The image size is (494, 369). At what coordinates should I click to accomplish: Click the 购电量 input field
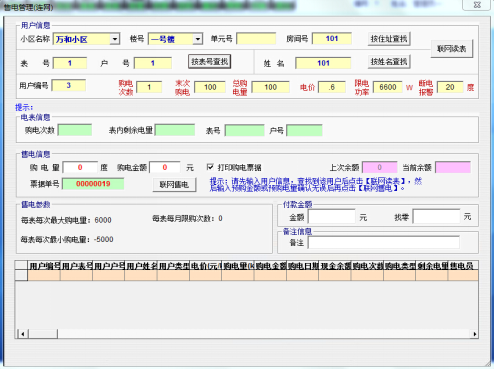tap(80, 167)
